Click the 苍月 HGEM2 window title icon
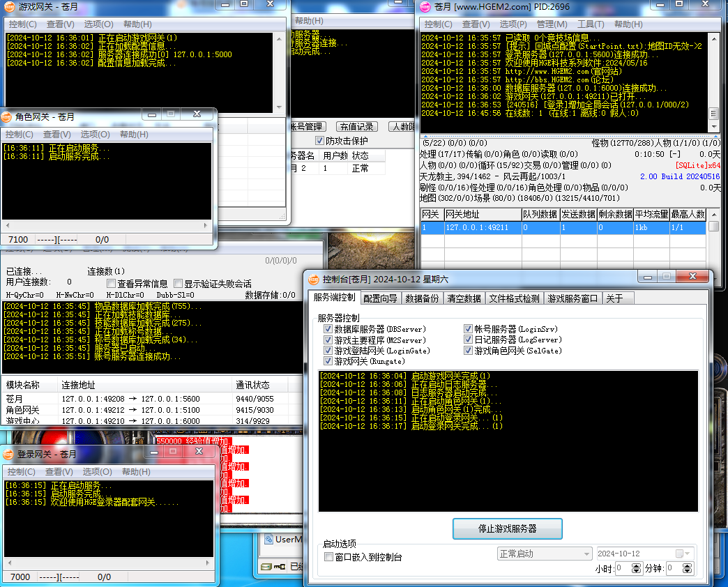728x587 pixels. [x=425, y=6]
